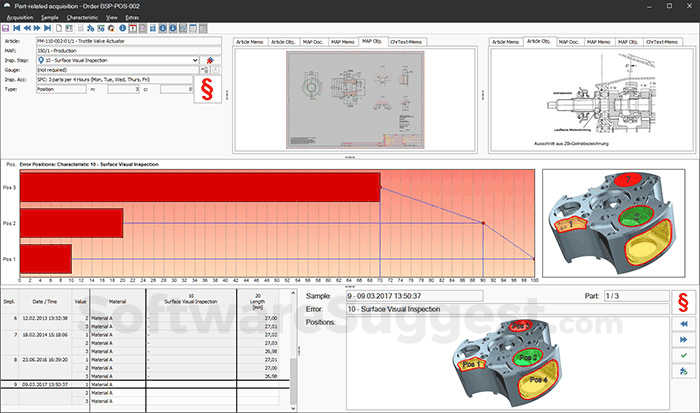Viewport: 700px width, 413px height.
Task: Click the first blue info circle in toolbar
Action: point(122,28)
